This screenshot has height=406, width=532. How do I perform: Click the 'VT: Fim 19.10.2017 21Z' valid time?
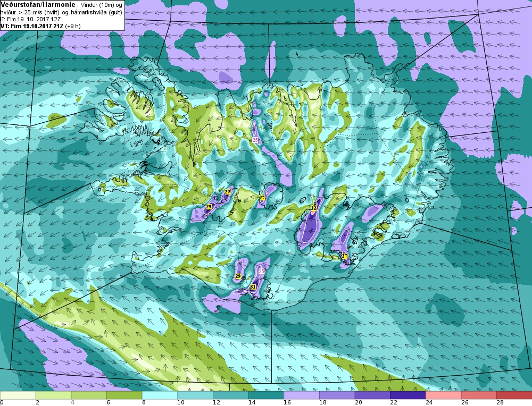pos(32,26)
